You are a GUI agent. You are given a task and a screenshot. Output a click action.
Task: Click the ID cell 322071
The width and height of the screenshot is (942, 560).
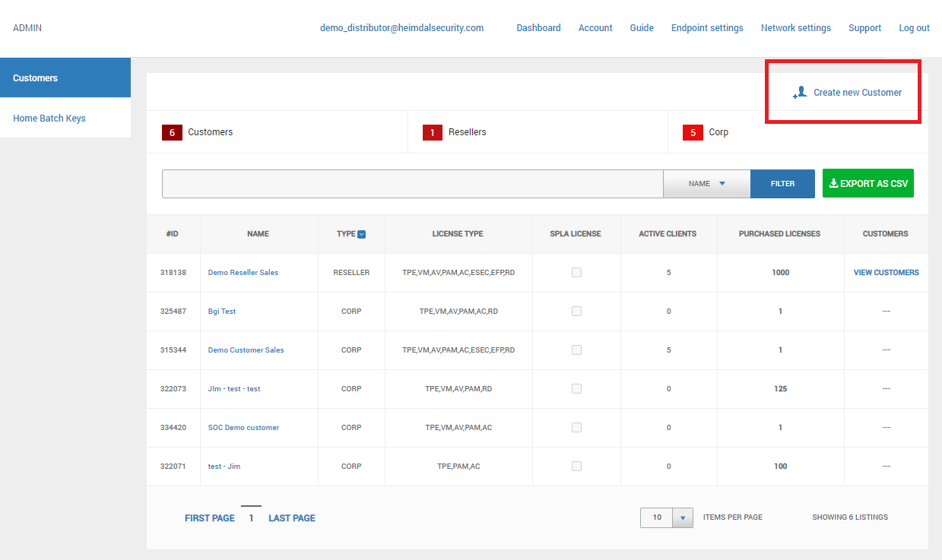pos(173,466)
